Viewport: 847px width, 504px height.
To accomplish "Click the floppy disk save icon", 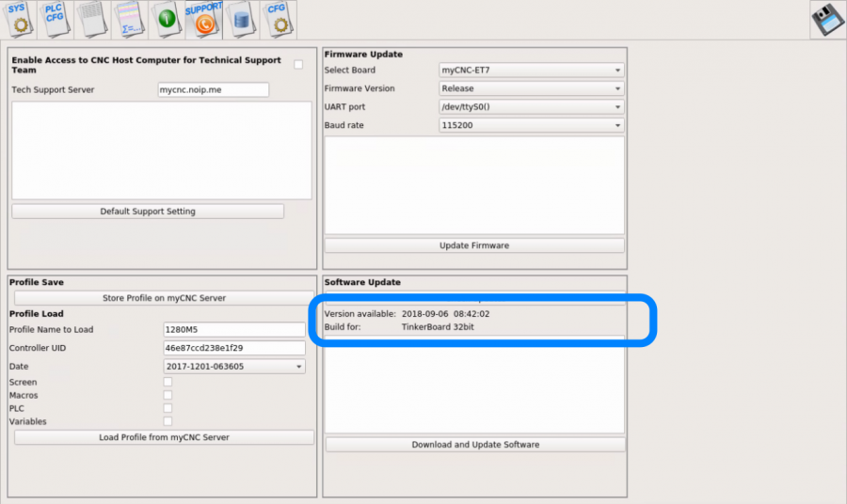I will tap(828, 20).
